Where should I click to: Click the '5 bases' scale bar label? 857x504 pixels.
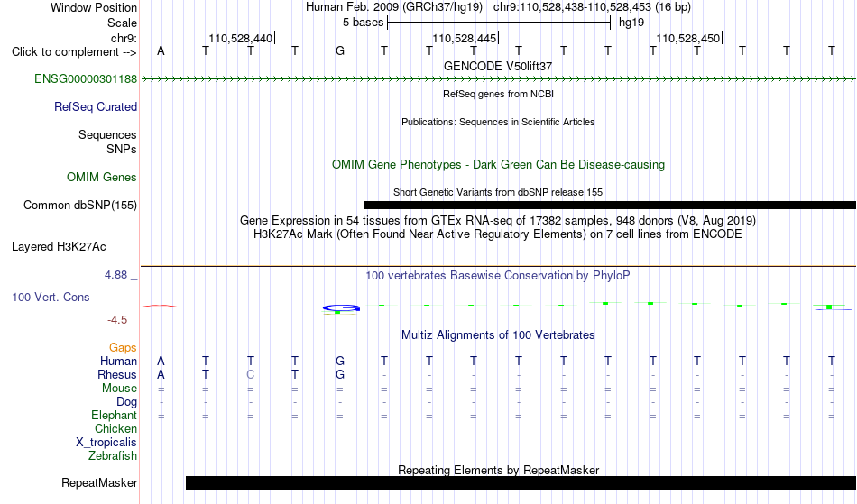pos(363,23)
